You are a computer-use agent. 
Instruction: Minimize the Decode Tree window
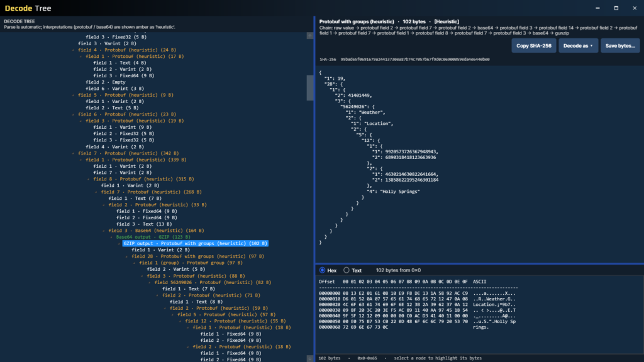coord(597,8)
